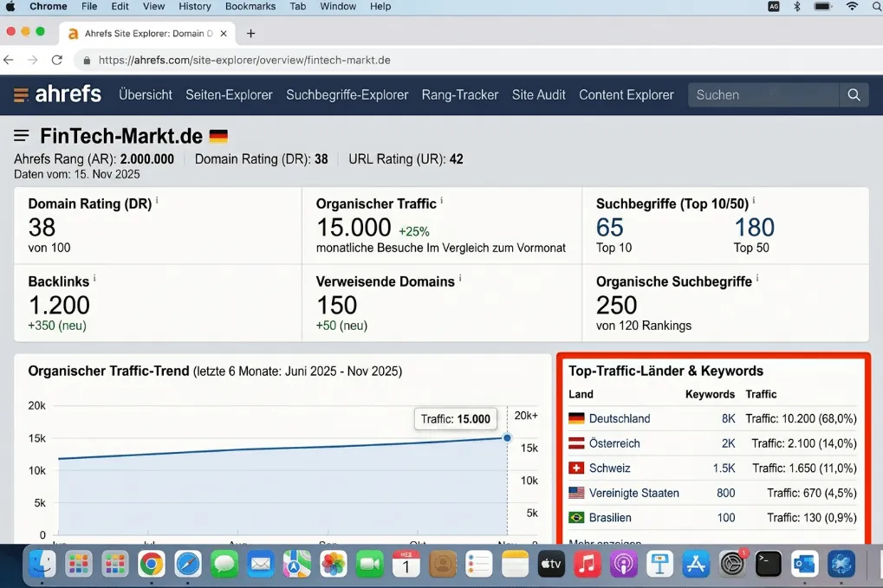Open Messages from the Dock
Viewport: 883px width, 588px height.
tap(224, 564)
